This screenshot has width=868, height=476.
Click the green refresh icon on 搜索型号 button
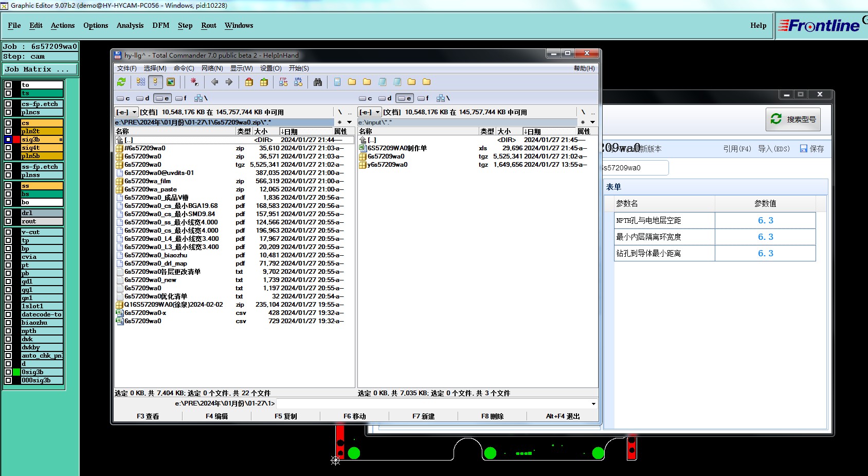pos(776,119)
